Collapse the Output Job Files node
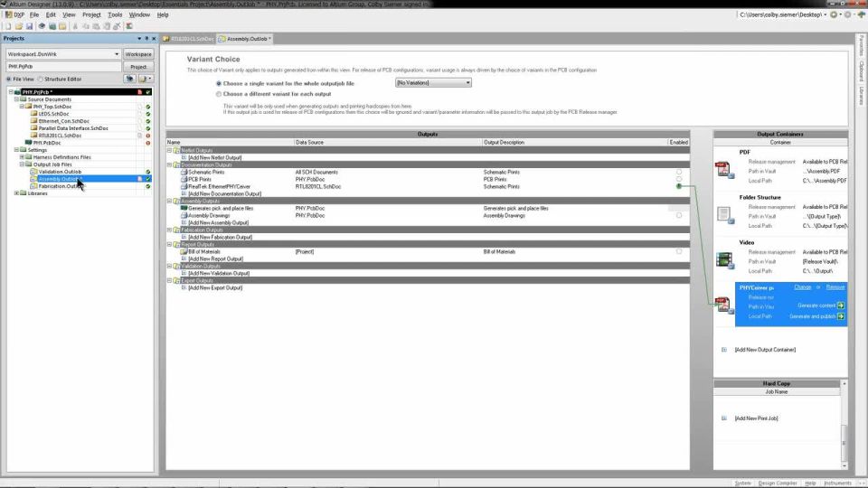 pyautogui.click(x=22, y=164)
